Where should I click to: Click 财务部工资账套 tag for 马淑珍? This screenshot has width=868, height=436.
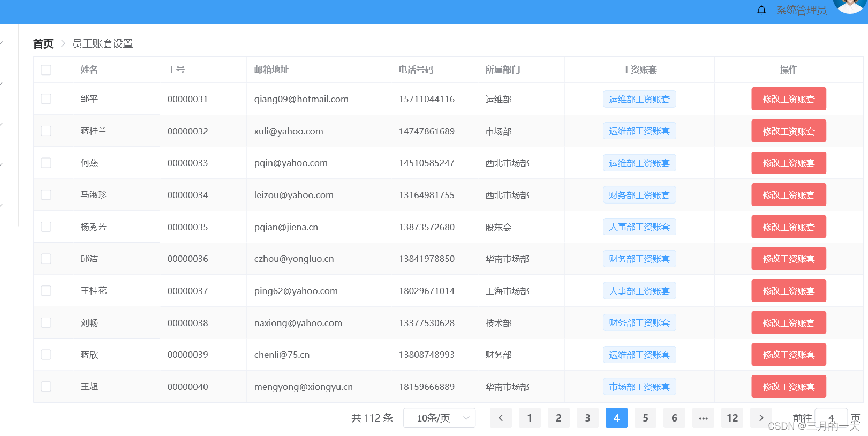point(639,195)
